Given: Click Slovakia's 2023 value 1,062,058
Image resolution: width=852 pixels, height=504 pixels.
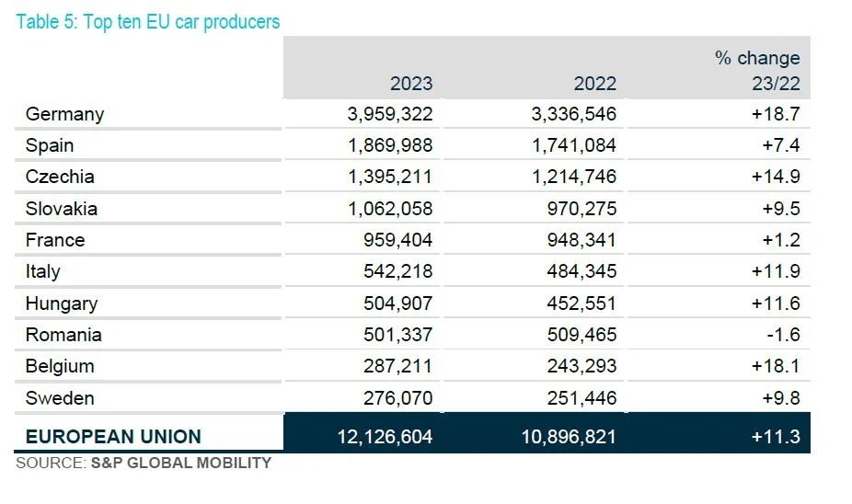Looking at the screenshot, I should click(x=389, y=209).
